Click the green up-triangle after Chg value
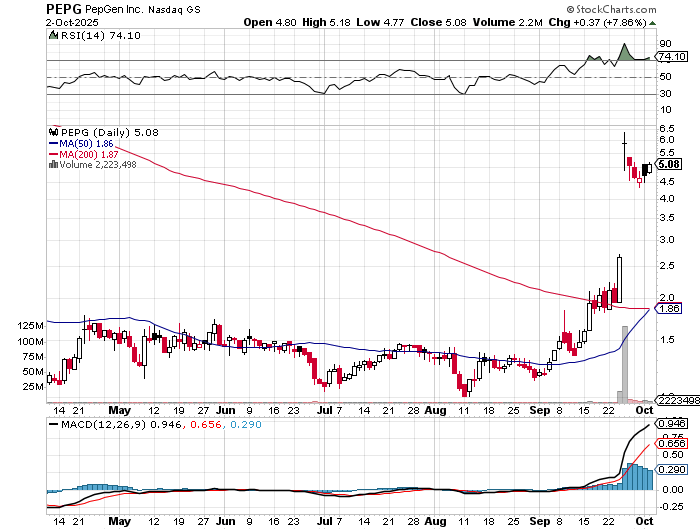Screen dimensions: 700x530 652,23
